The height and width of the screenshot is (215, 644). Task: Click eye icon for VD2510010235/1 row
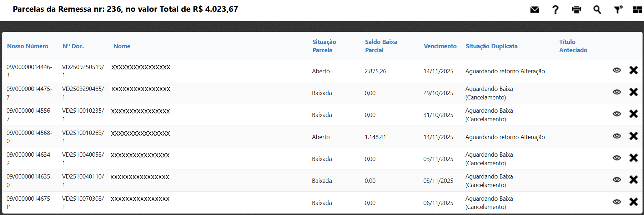click(617, 114)
